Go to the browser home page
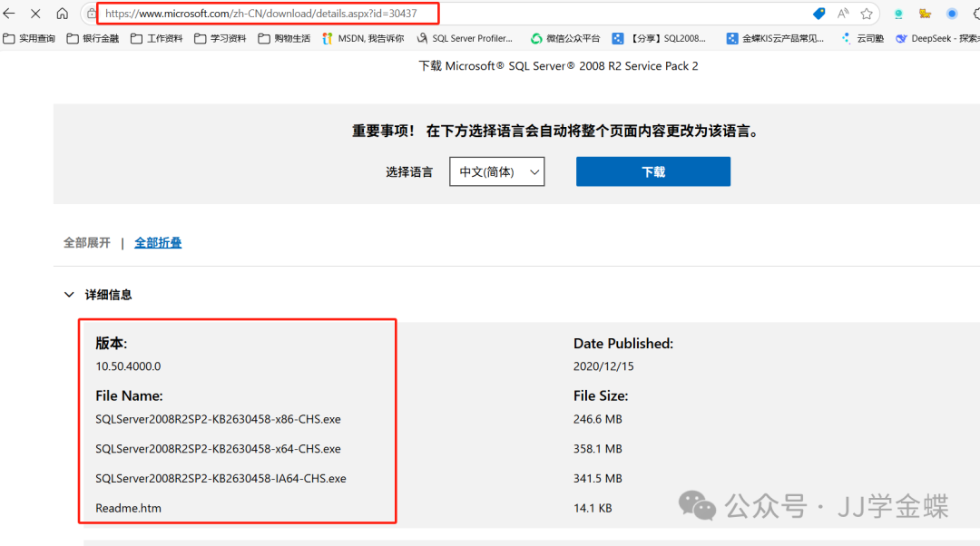Screen dimensions: 980x546 pos(62,14)
